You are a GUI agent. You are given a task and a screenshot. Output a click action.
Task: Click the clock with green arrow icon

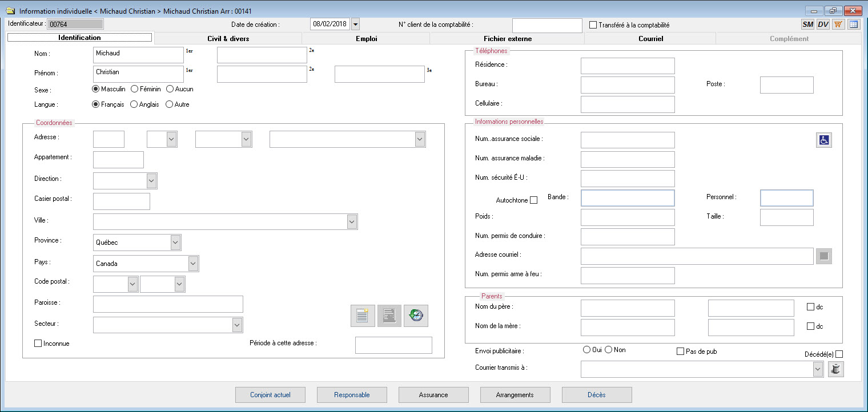click(x=416, y=316)
